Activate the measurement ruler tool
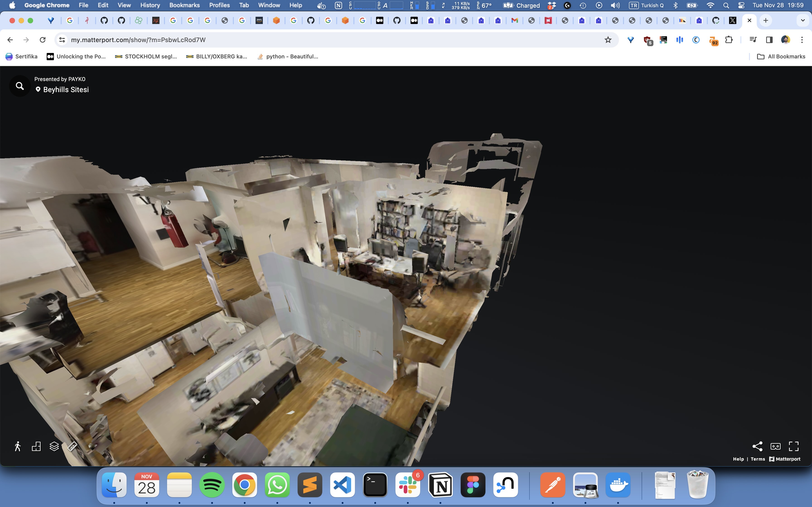 tap(72, 446)
